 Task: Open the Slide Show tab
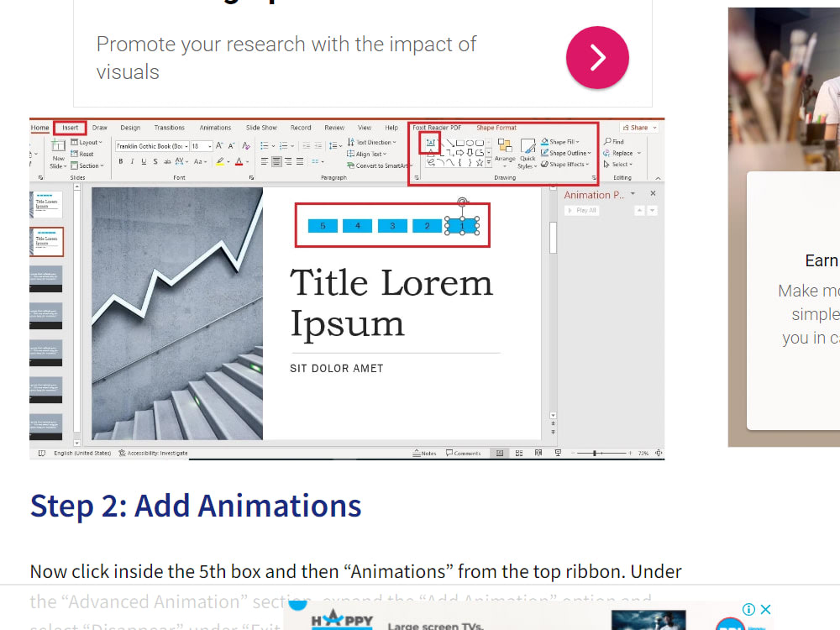click(x=261, y=128)
